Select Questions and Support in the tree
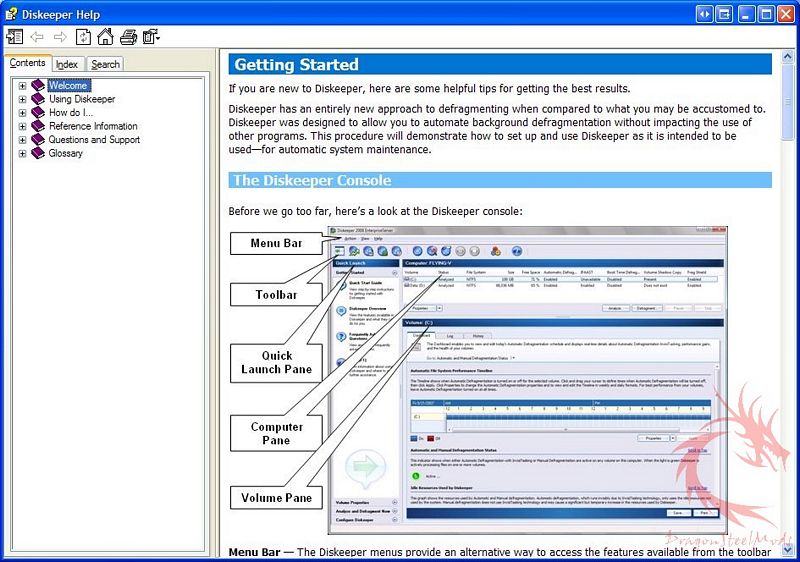Screen dimensions: 800x562 pyautogui.click(x=95, y=140)
